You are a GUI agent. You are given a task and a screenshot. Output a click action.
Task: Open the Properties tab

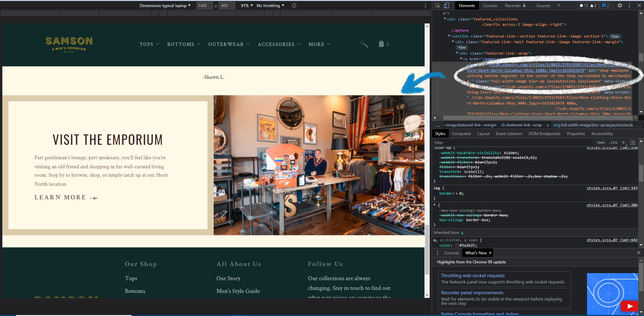pyautogui.click(x=576, y=134)
